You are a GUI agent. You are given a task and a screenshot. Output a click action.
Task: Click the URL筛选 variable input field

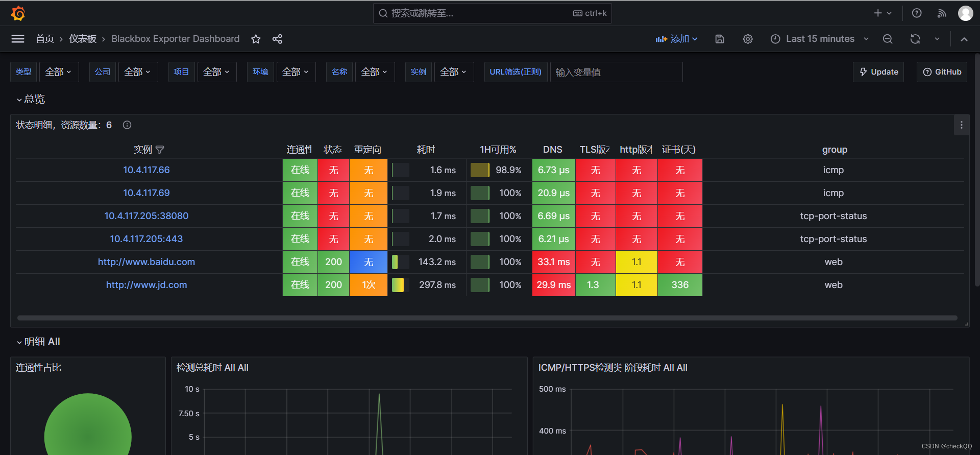coord(616,72)
